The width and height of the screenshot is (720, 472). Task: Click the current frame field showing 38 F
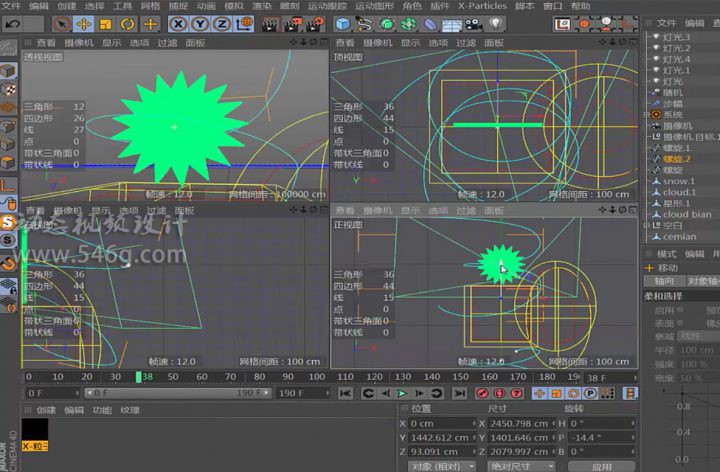coord(611,378)
